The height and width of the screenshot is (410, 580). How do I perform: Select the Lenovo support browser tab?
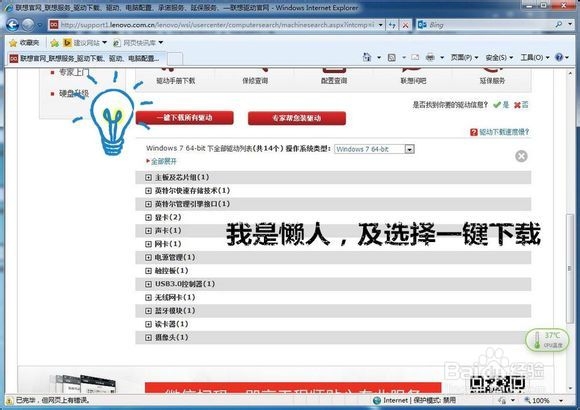point(87,58)
